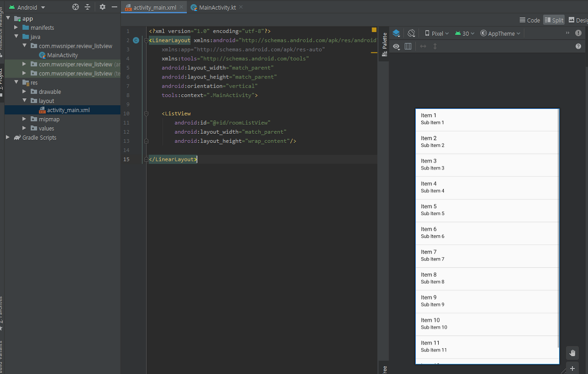The width and height of the screenshot is (588, 374).
Task: Click the ListView tag name in code
Action: [x=178, y=113]
